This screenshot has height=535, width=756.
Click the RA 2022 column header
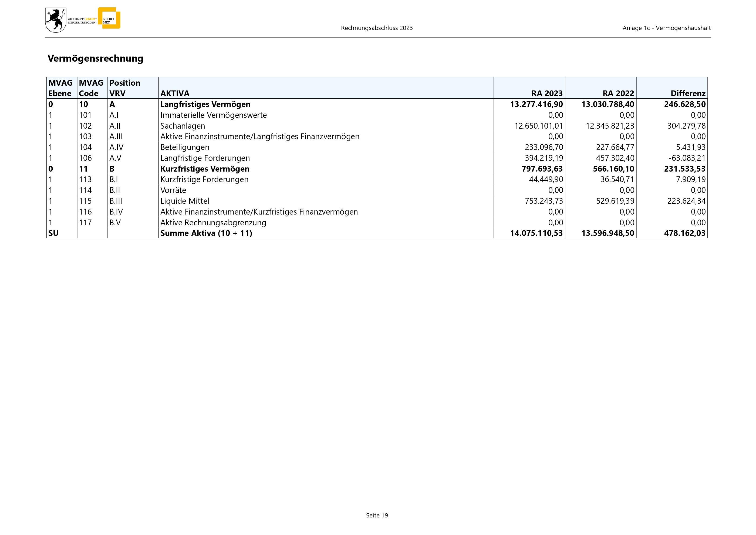(x=618, y=93)
